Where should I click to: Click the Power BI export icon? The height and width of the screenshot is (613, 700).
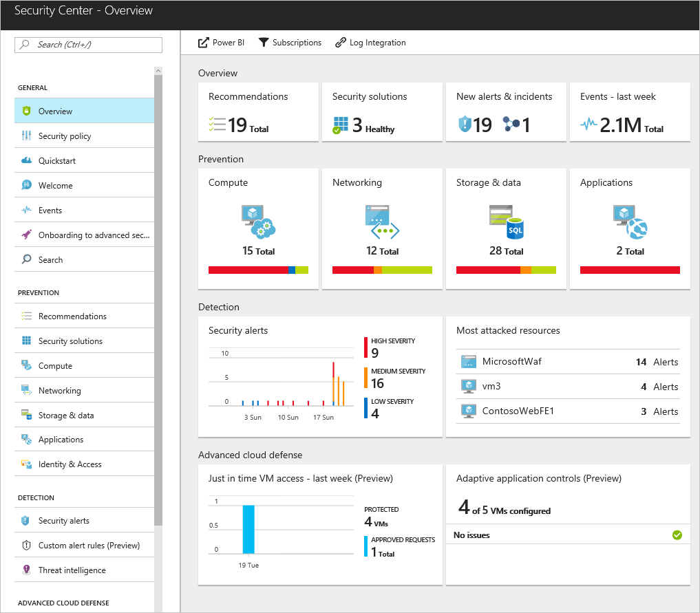point(203,43)
